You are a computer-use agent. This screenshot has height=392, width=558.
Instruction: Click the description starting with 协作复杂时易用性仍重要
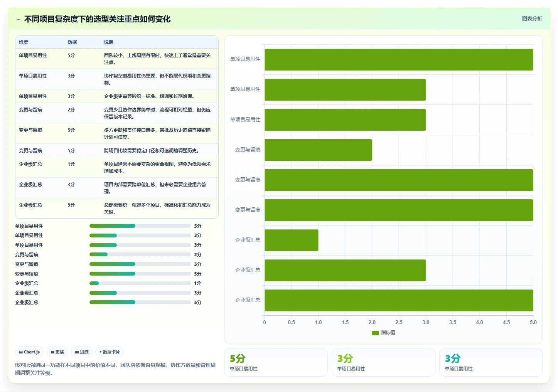(157, 79)
